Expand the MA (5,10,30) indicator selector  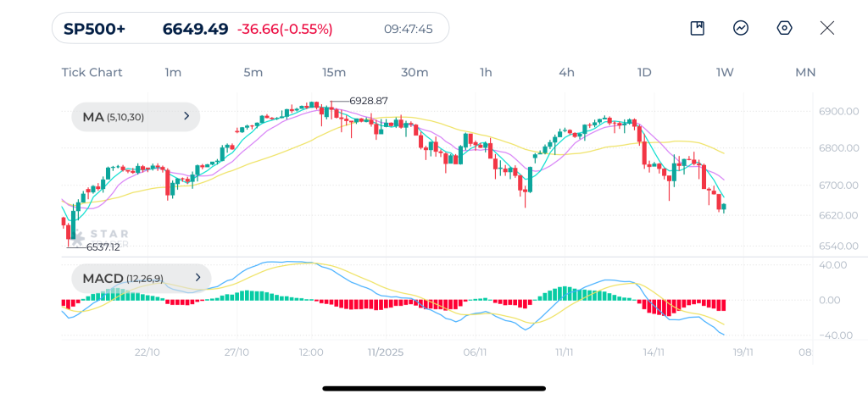(x=136, y=117)
